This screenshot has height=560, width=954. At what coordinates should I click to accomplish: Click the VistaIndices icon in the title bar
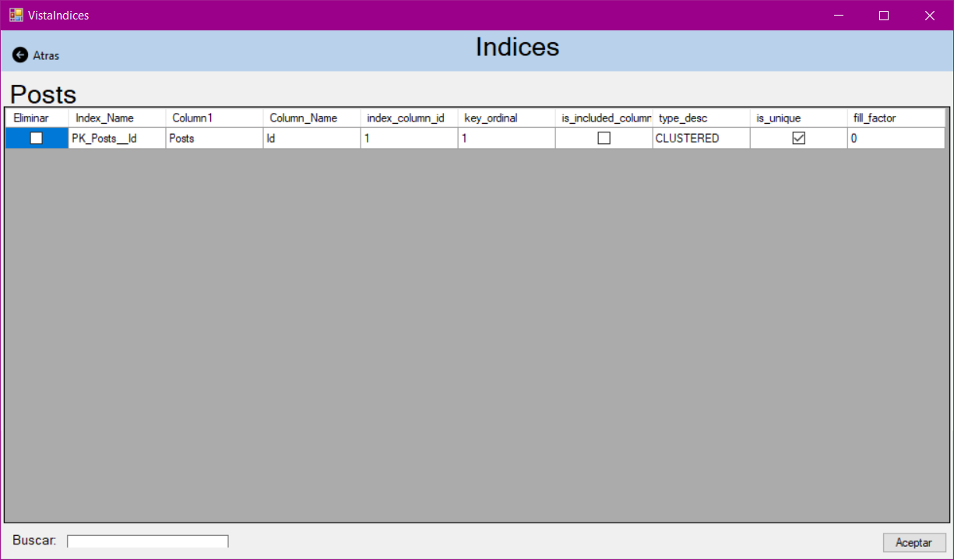(12, 15)
